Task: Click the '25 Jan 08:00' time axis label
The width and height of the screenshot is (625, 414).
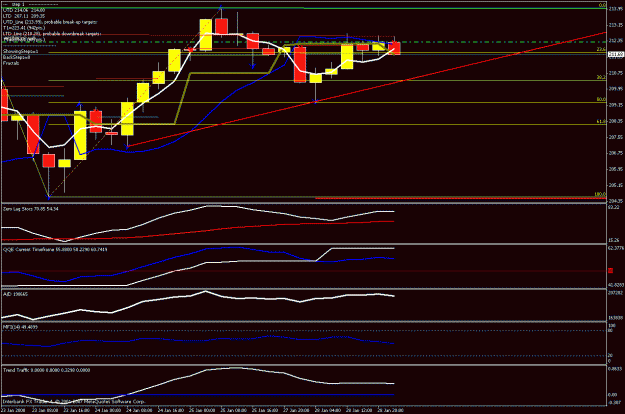Action: point(233,410)
